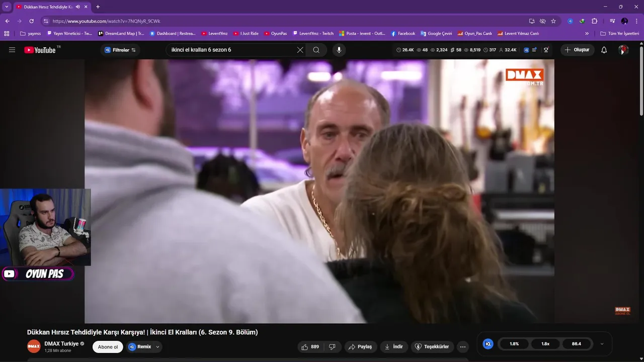The image size is (644, 362).
Task: Click the 1.8% stat pill
Action: click(514, 344)
